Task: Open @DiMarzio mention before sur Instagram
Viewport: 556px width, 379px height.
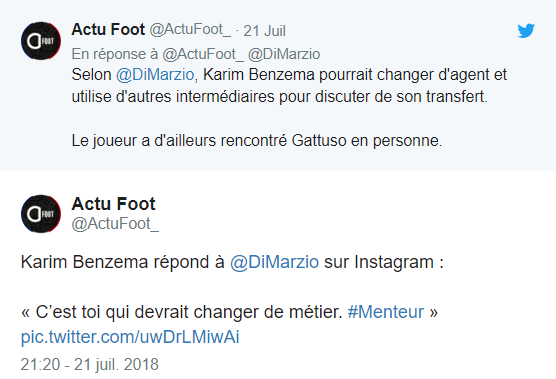Action: 274,262
